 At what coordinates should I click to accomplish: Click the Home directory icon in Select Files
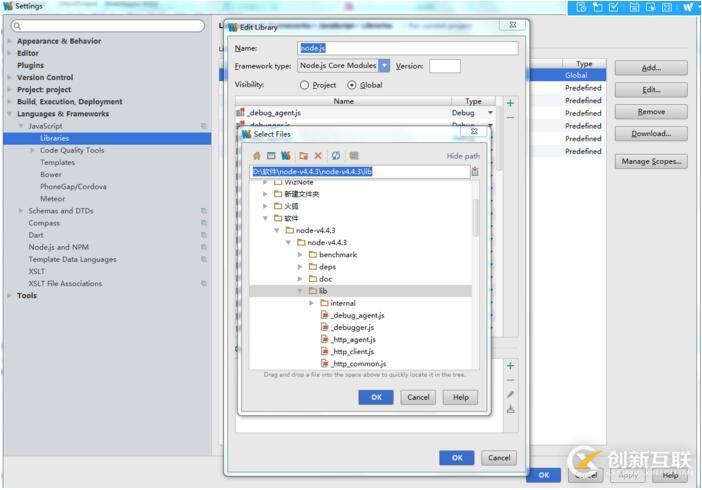pos(257,156)
